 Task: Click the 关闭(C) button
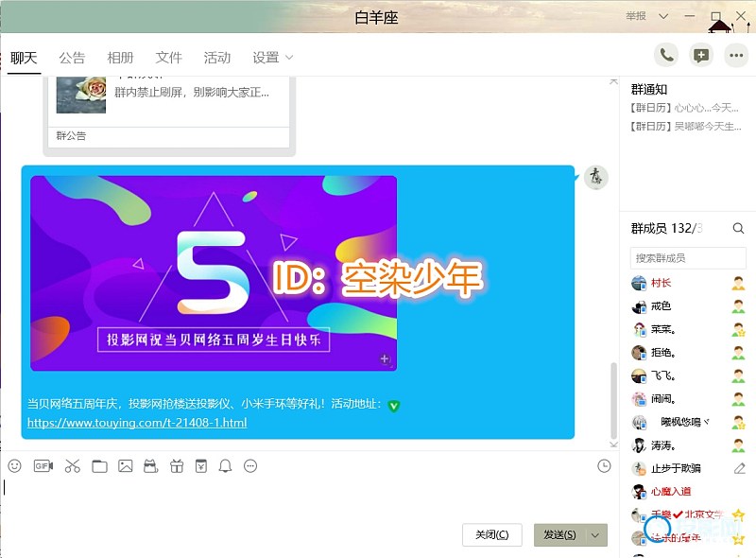tap(491, 535)
